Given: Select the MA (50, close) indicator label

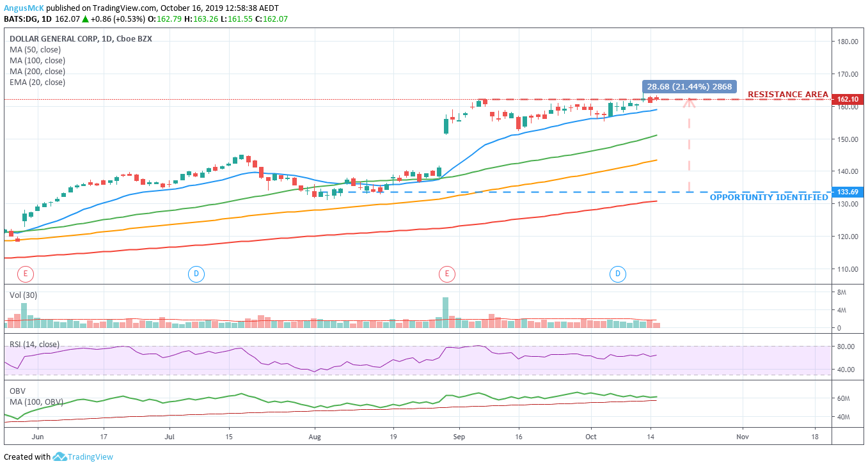Looking at the screenshot, I should point(35,50).
